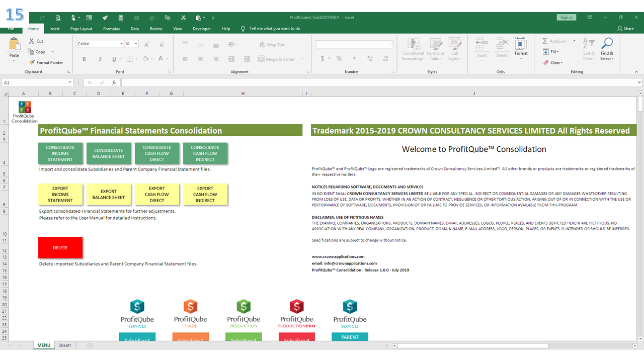Click the Sign in button
This screenshot has width=644, height=362.
tap(567, 17)
